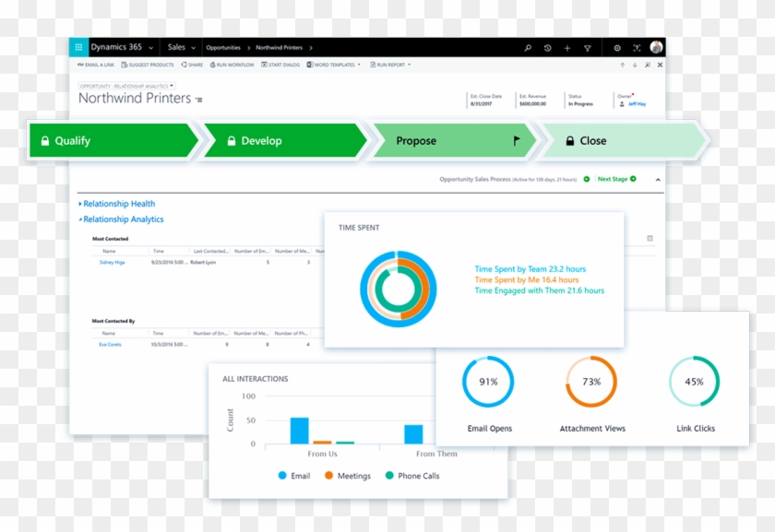Click Email Opens 91% progress ring
This screenshot has height=532, width=775.
(488, 382)
